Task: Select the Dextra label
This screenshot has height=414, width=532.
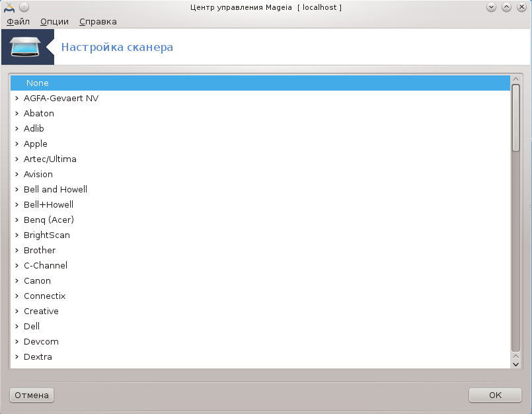Action: tap(38, 357)
